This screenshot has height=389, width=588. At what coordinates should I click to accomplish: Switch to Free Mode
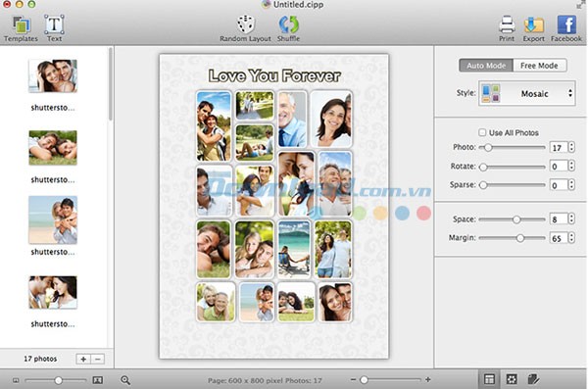click(539, 66)
